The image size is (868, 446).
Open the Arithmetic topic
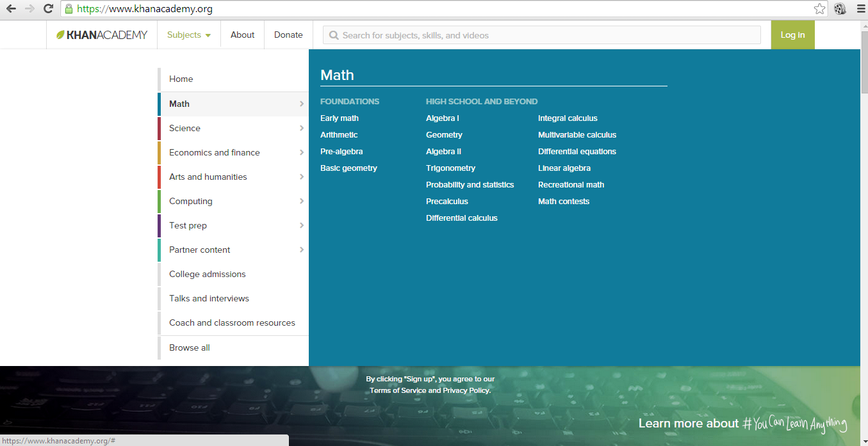pos(339,135)
